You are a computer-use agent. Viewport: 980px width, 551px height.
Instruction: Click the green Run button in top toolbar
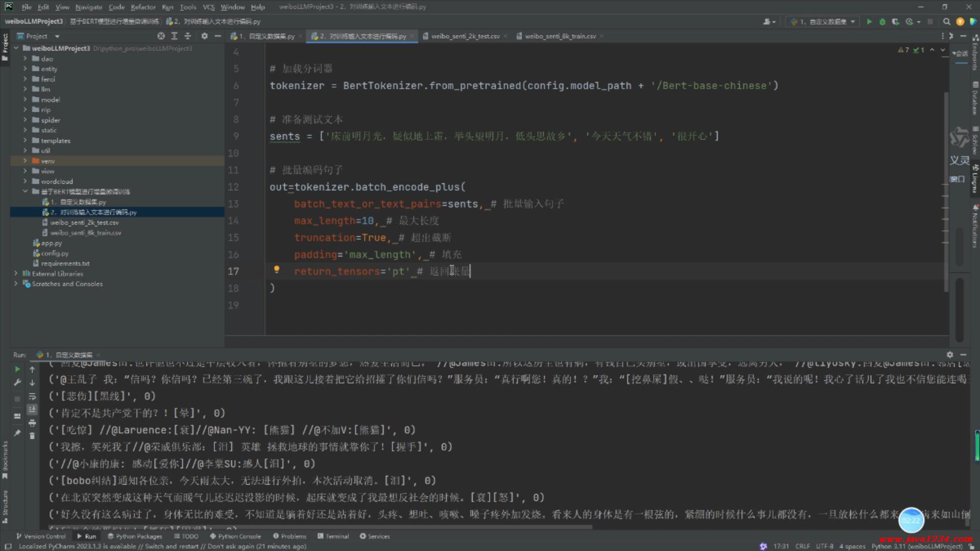869,21
